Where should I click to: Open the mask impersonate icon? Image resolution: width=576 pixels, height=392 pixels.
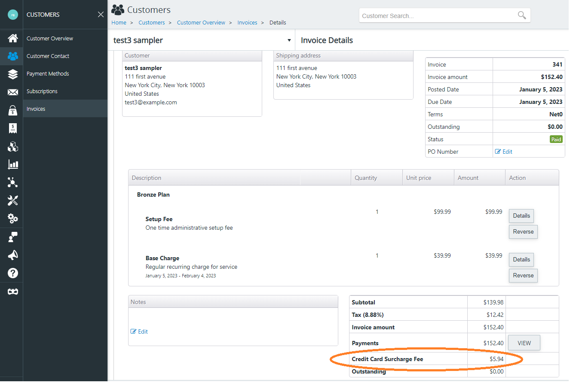pos(13,292)
